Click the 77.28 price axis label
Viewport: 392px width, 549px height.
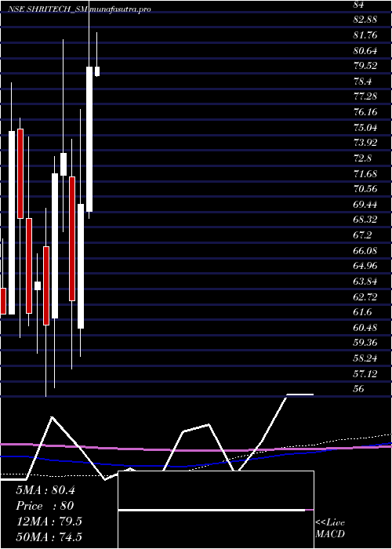click(365, 96)
